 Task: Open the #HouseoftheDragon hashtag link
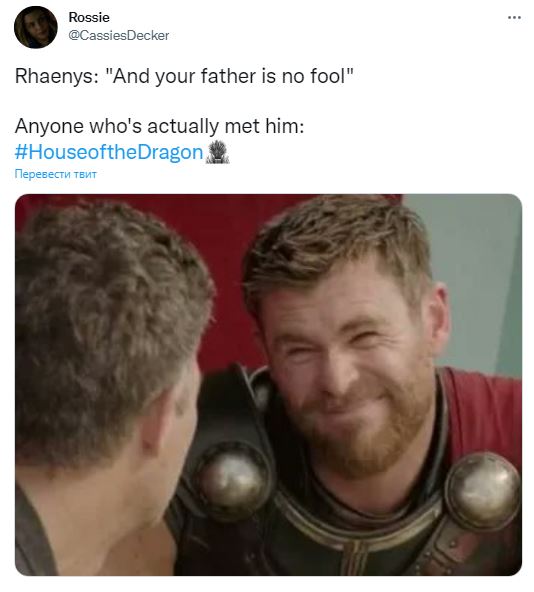(x=109, y=152)
